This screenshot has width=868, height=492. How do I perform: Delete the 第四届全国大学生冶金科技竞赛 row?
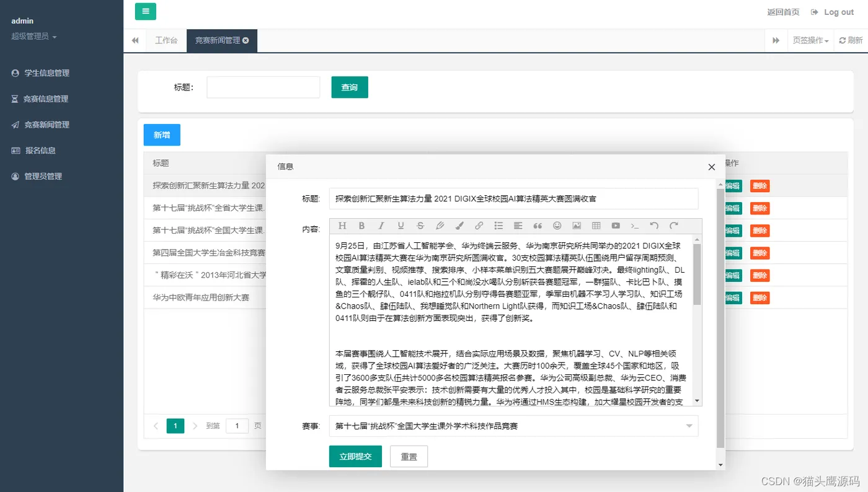pyautogui.click(x=759, y=253)
